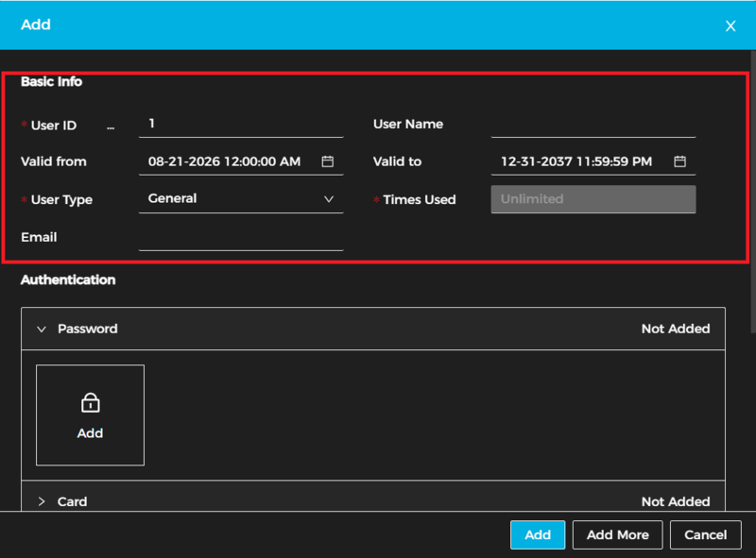Expand the Card section chevron
Viewport: 756px width, 558px height.
(x=42, y=501)
